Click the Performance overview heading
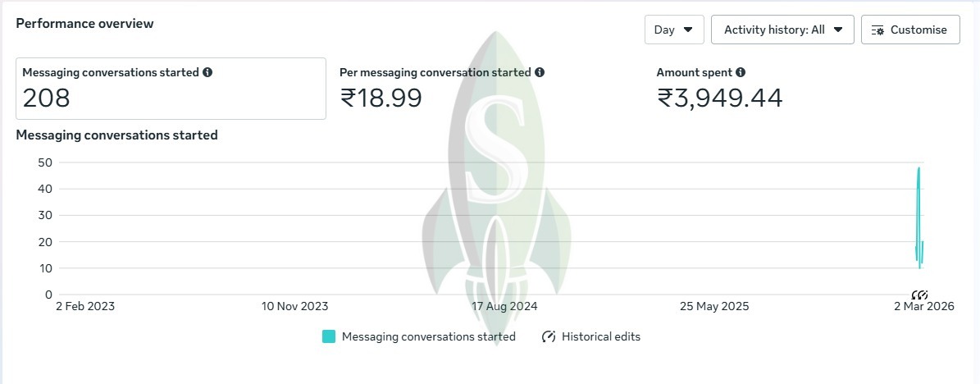Image resolution: width=980 pixels, height=384 pixels. coord(84,24)
